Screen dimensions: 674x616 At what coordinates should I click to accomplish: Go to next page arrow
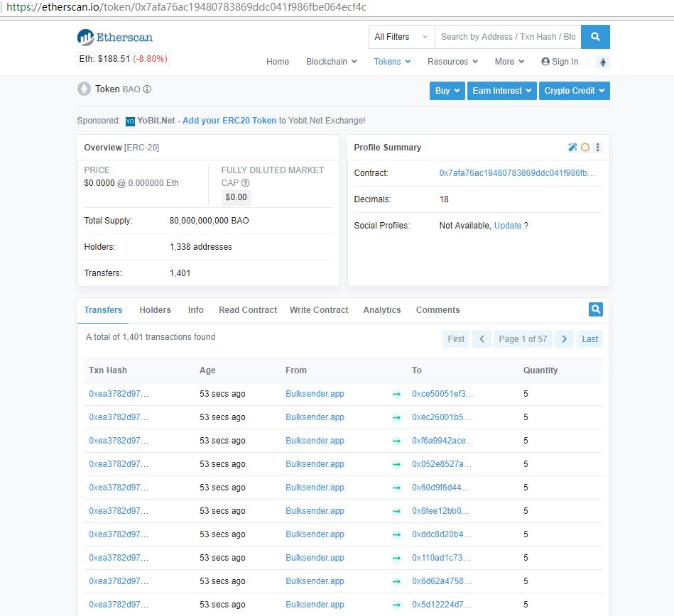point(565,339)
